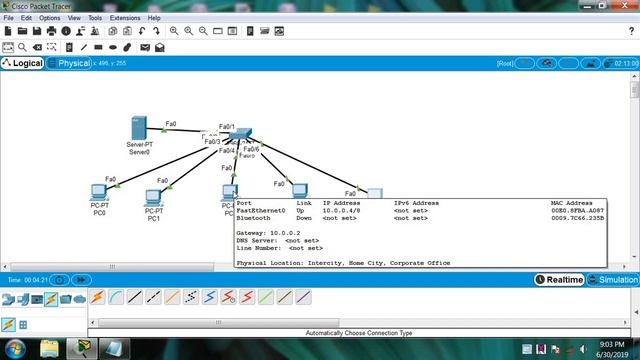Open the Custom Devices Dialog phone icon
The width and height of the screenshot is (640, 360).
pyautogui.click(x=250, y=31)
